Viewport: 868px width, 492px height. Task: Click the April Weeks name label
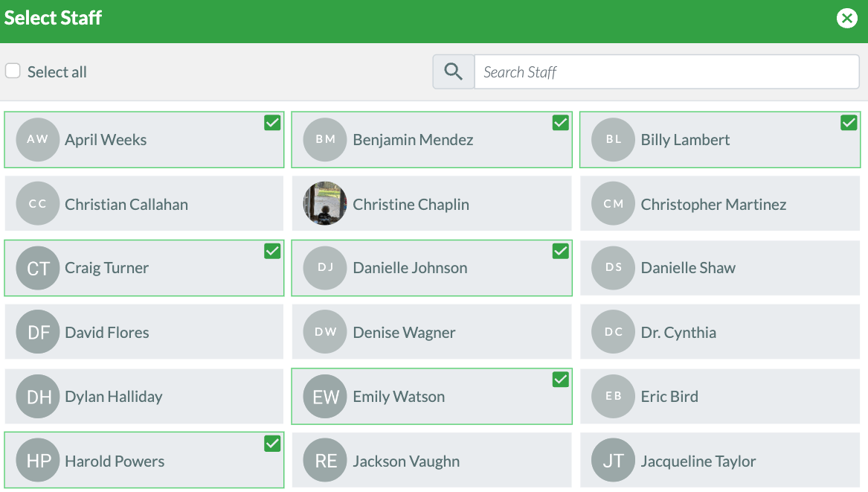106,140
